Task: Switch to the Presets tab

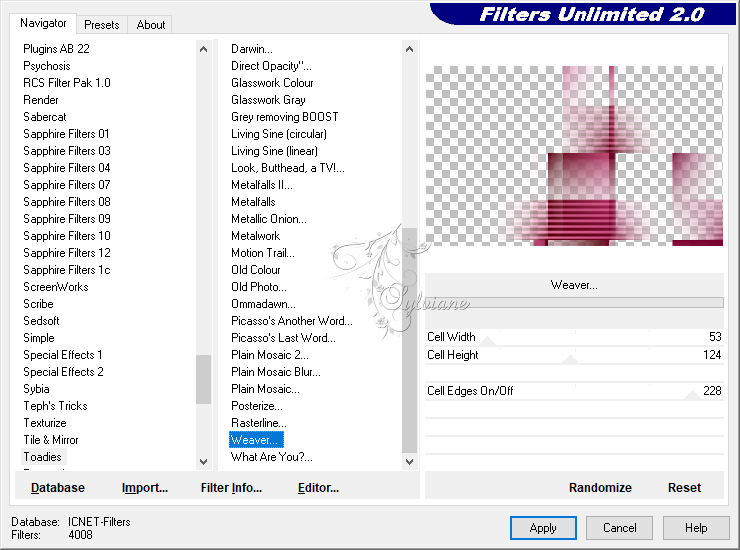Action: tap(101, 25)
